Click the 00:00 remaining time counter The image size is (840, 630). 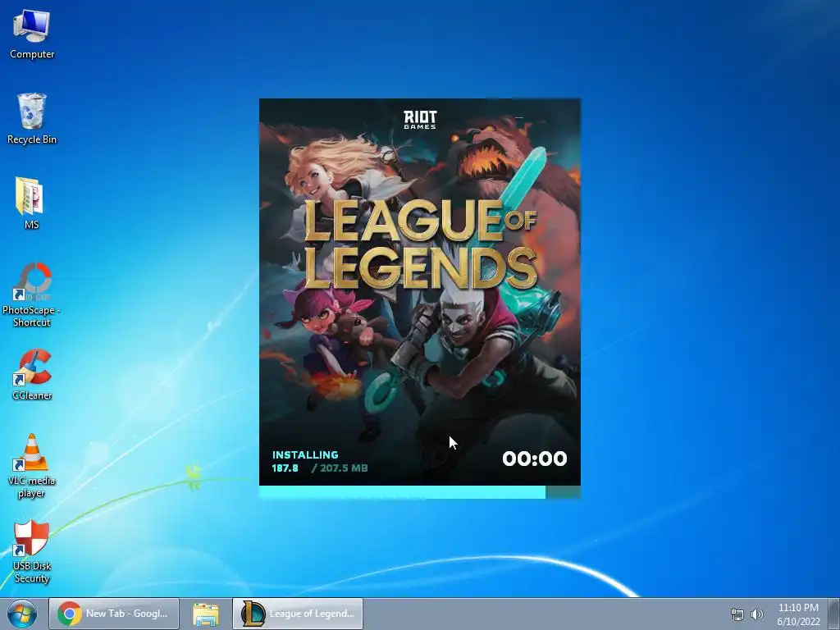(x=535, y=459)
